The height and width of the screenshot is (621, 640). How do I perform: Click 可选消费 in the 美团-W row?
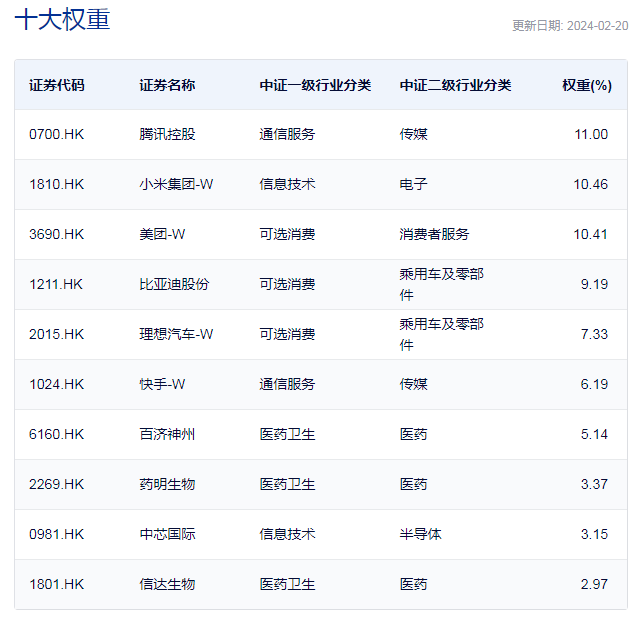[287, 234]
